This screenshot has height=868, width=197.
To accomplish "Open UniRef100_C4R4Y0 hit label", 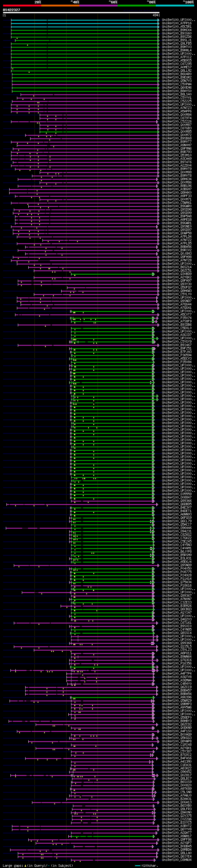I will [x=177, y=684].
